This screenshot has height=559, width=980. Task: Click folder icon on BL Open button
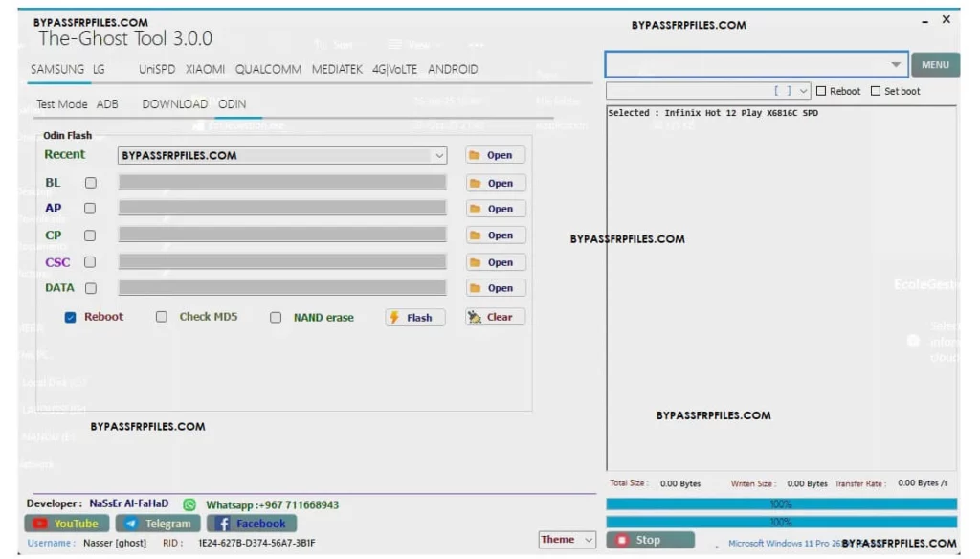475,183
